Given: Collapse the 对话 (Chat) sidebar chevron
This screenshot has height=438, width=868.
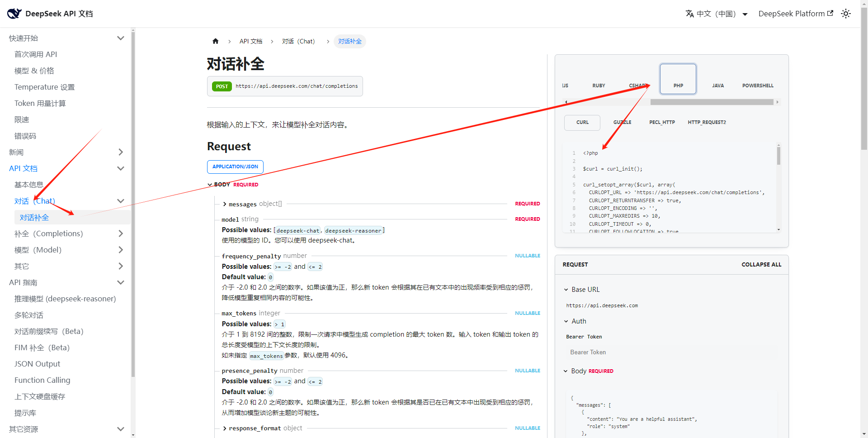Looking at the screenshot, I should [121, 201].
